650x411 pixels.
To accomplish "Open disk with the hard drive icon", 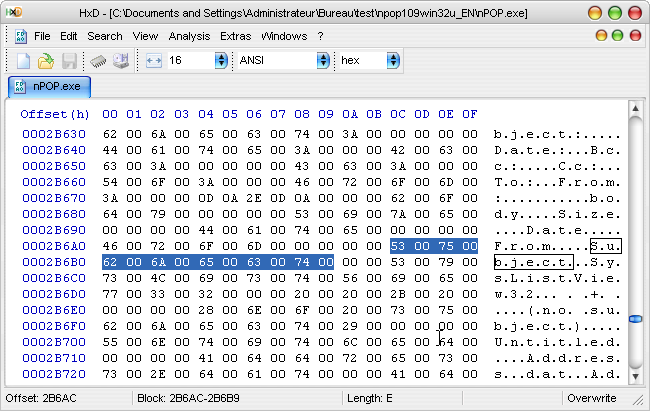I will (x=121, y=61).
